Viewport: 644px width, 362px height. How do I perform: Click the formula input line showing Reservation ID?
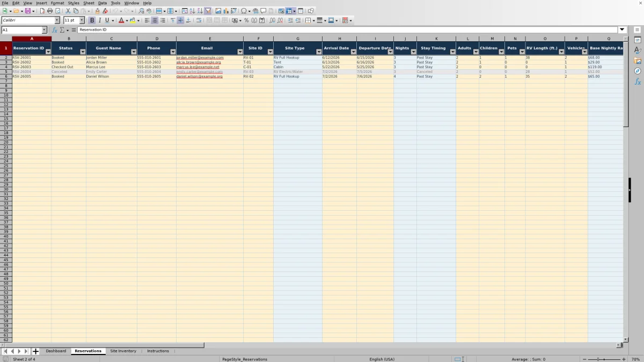click(x=348, y=30)
